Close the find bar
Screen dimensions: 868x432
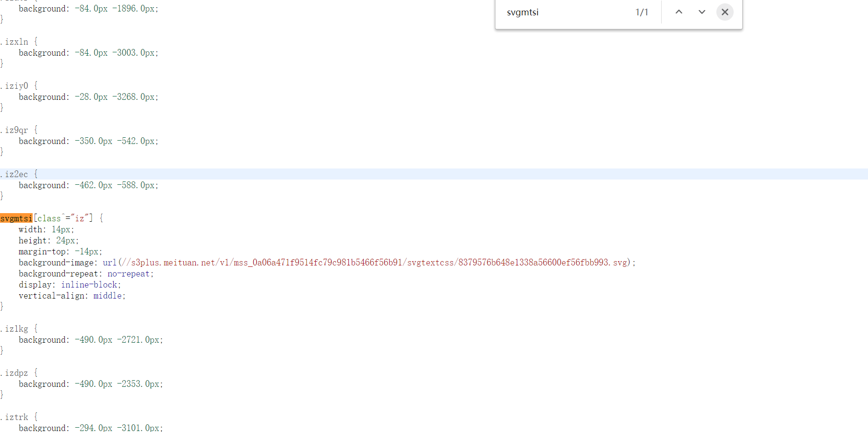coord(725,12)
